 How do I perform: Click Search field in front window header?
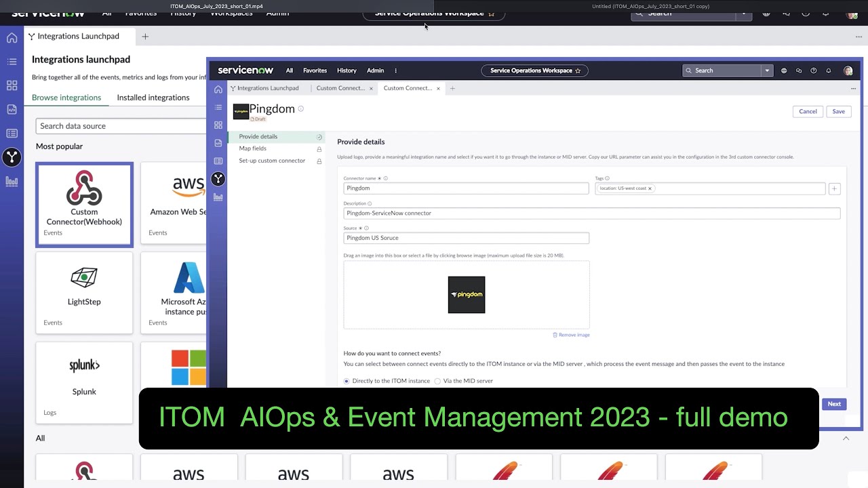(x=722, y=70)
